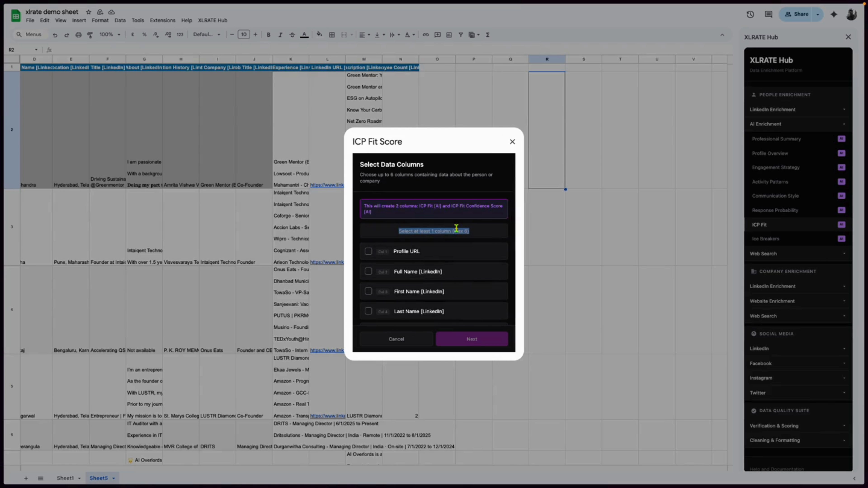This screenshot has width=868, height=488.
Task: Insert a comment
Action: pos(437,34)
